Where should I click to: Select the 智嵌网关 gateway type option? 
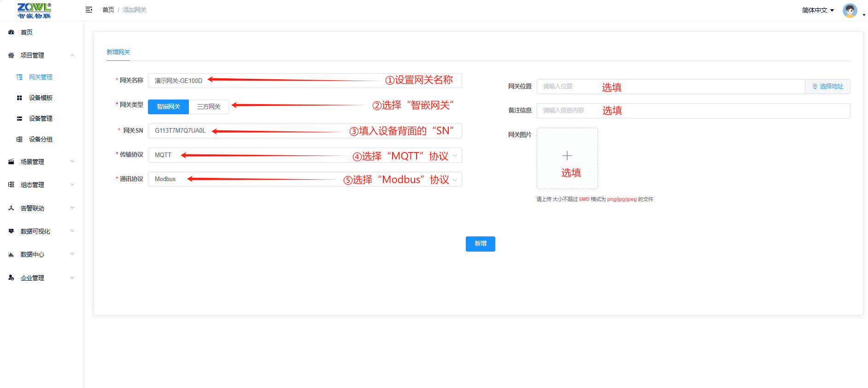(168, 106)
